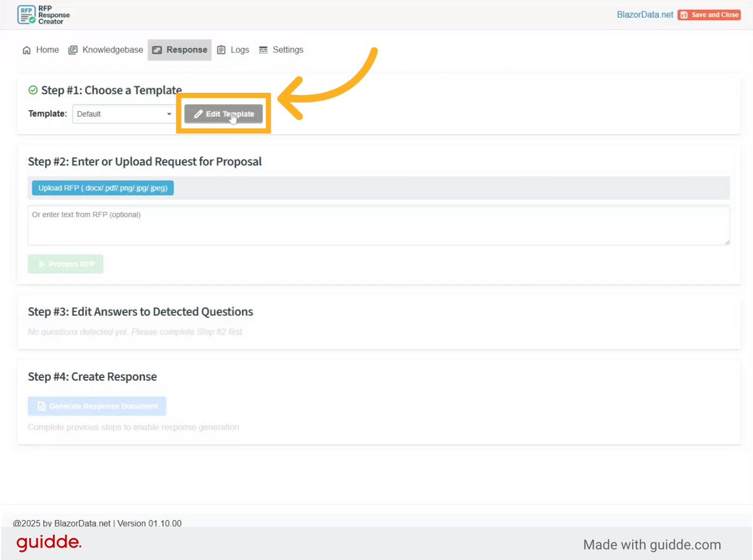The height and width of the screenshot is (560, 753).
Task: Click the 'Step #3: Edit Answers to Detected Questions' heading
Action: click(x=141, y=312)
